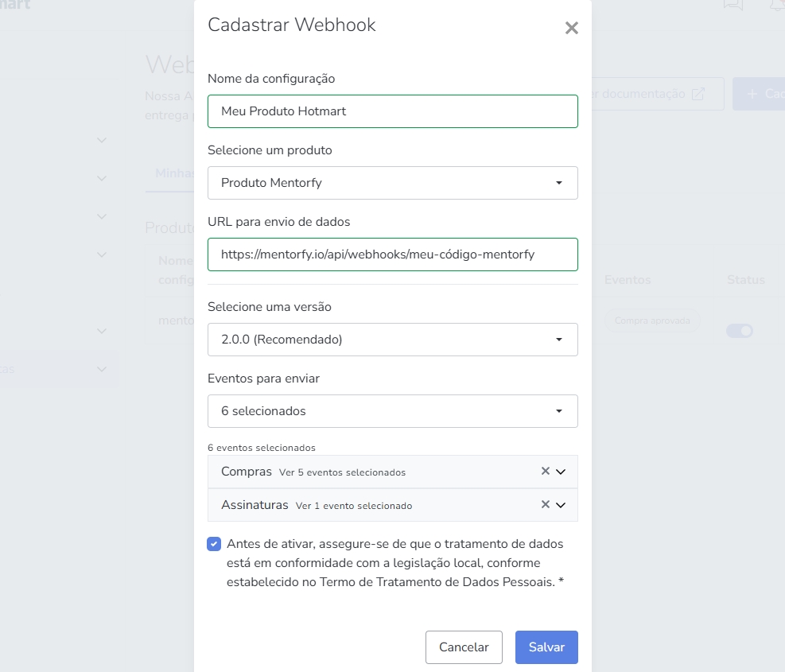Image resolution: width=785 pixels, height=672 pixels.
Task: Click 'Ver 5 eventos selecionados' text
Action: 343,472
